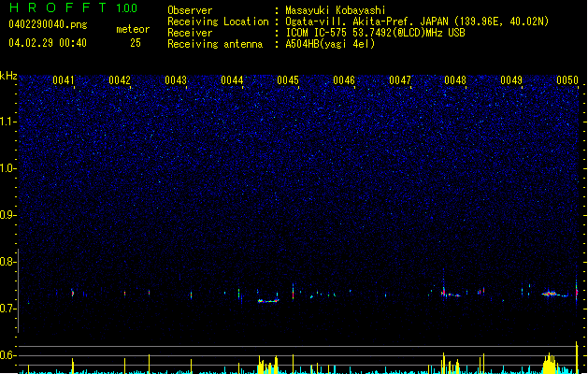The image size is (588, 374).
Task: Click the long meteor echo after 0044
Action: click(268, 300)
